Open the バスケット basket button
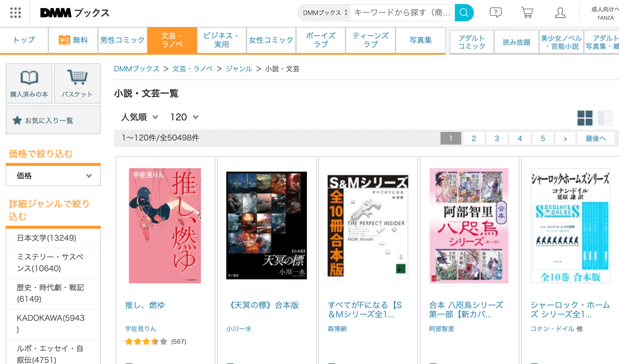The image size is (619, 364). click(x=77, y=84)
